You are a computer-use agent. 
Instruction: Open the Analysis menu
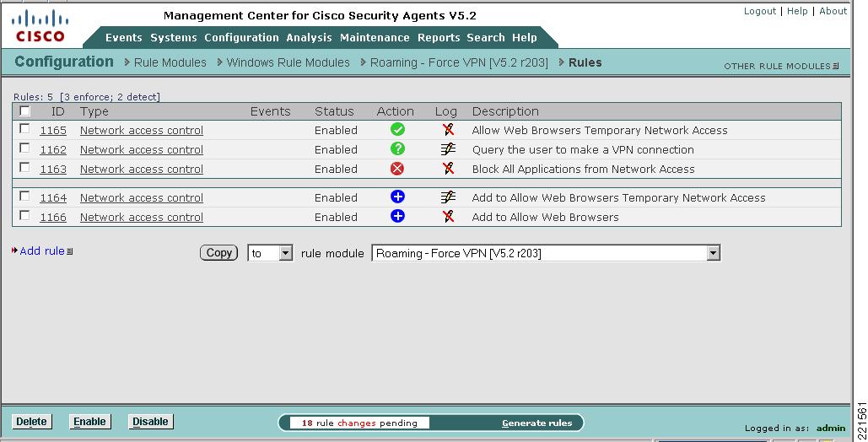pyautogui.click(x=309, y=38)
